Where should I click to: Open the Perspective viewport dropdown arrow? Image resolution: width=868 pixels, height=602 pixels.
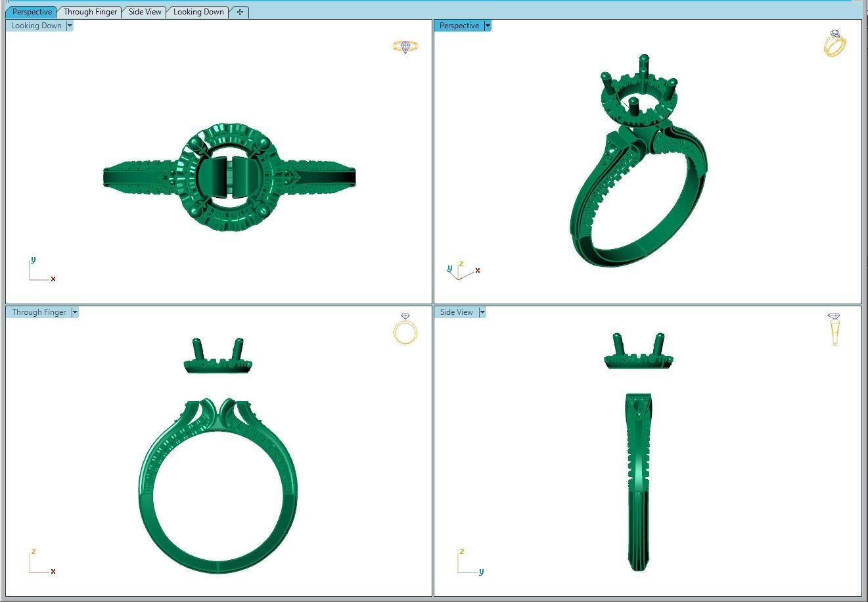488,26
